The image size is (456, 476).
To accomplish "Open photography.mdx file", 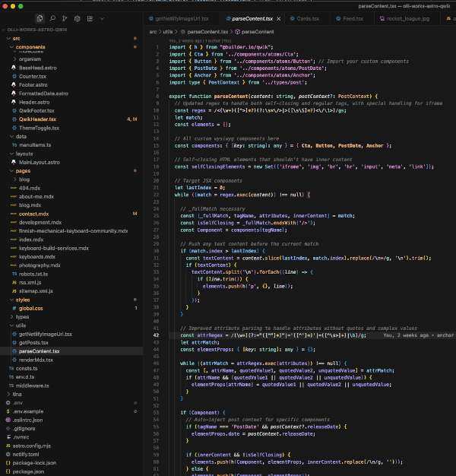I will pos(40,265).
